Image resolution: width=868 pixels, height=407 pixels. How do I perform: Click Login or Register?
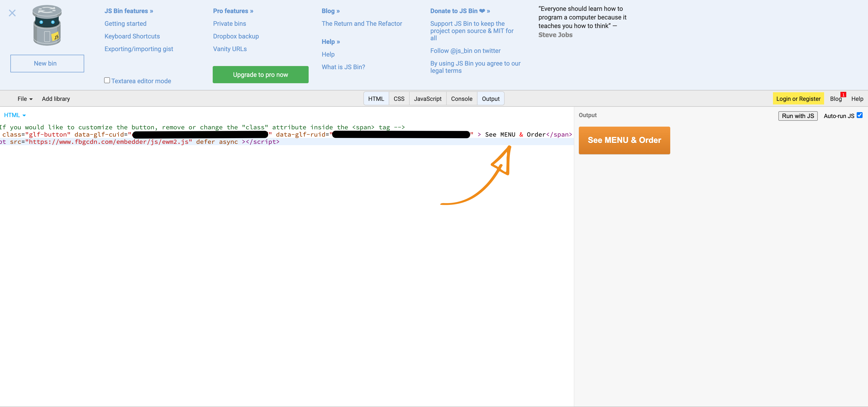[x=798, y=99]
